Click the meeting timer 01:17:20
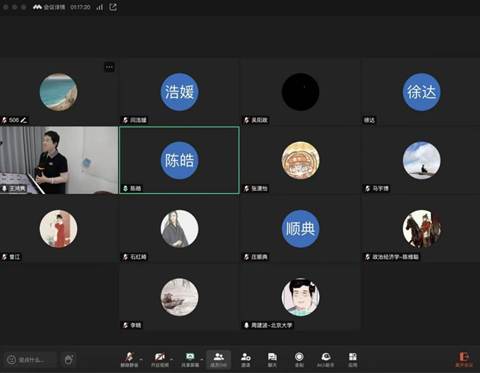This screenshot has width=480, height=373. pyautogui.click(x=80, y=7)
